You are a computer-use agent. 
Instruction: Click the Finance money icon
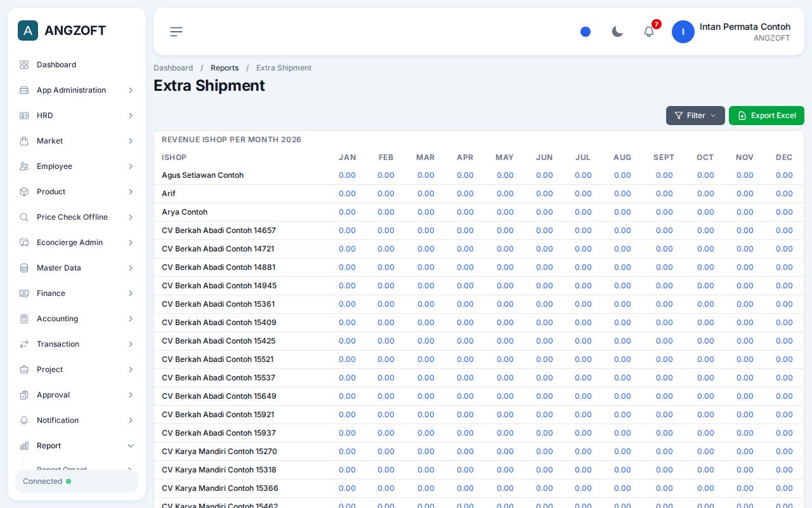click(24, 293)
